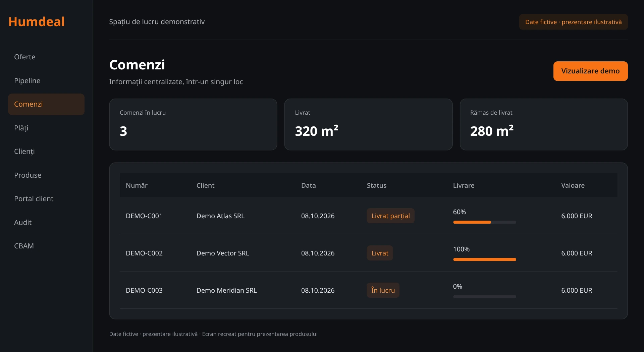Image resolution: width=644 pixels, height=352 pixels.
Task: Select the Comenzi sidebar item
Action: pos(46,104)
